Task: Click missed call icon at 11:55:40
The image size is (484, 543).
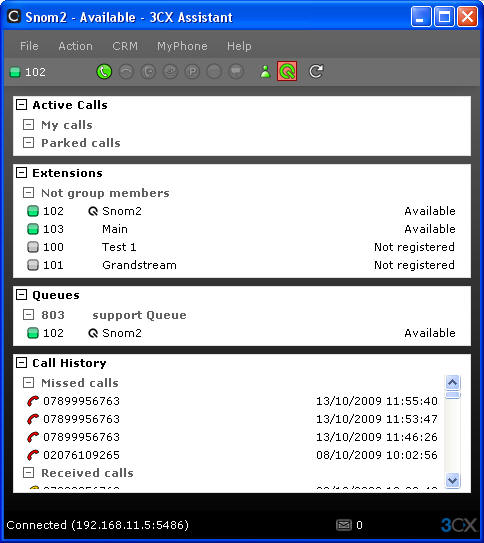Action: [33, 401]
